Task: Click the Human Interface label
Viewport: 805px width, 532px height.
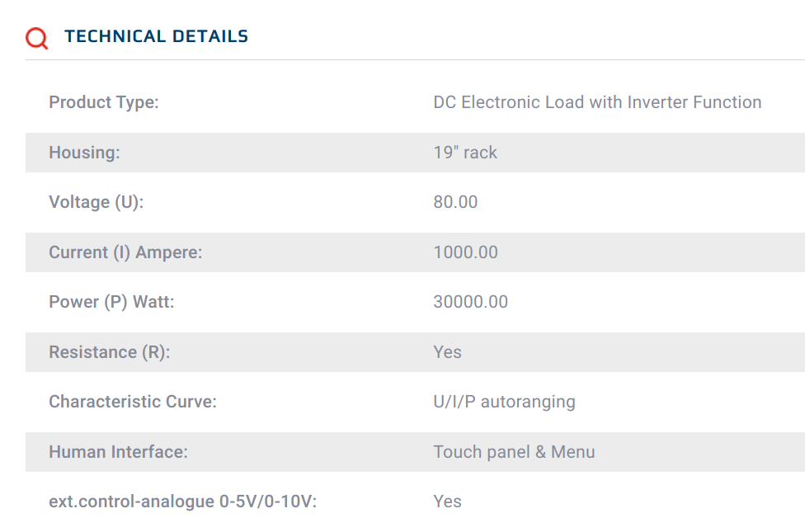Action: pos(118,452)
